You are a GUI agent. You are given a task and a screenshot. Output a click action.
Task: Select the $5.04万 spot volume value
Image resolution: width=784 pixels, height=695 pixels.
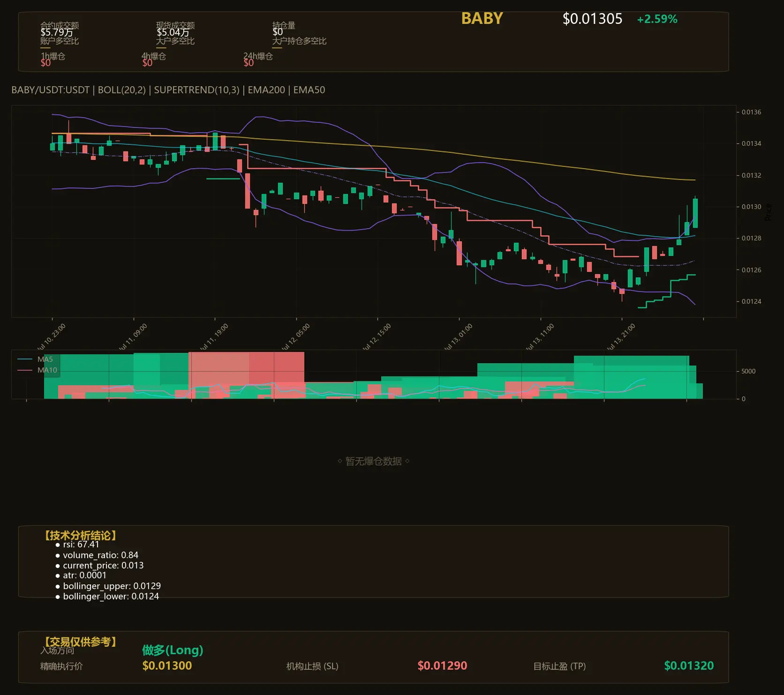pyautogui.click(x=173, y=32)
